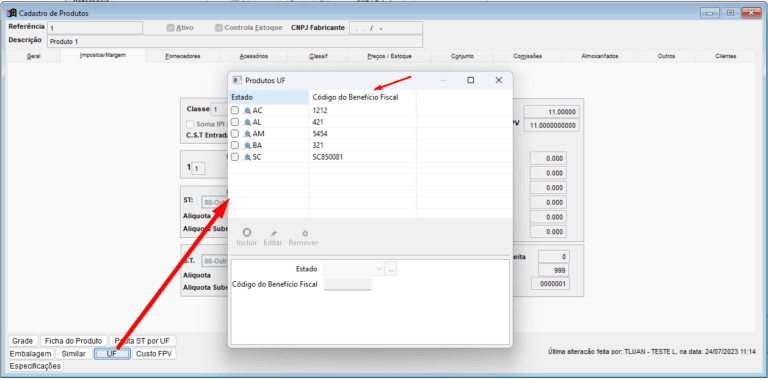Open the Acessórios tab
The height and width of the screenshot is (379, 768).
(x=254, y=56)
